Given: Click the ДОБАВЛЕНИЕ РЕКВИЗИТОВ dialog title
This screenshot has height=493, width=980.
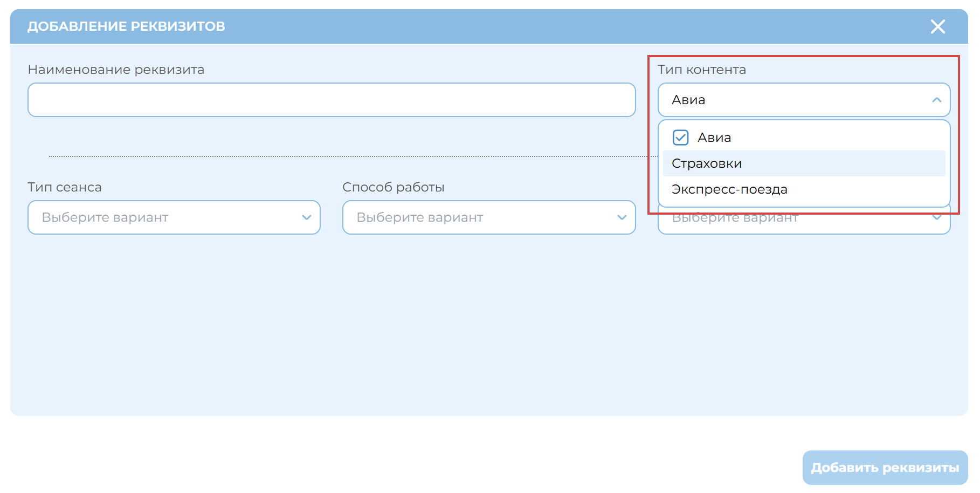Looking at the screenshot, I should (x=126, y=26).
